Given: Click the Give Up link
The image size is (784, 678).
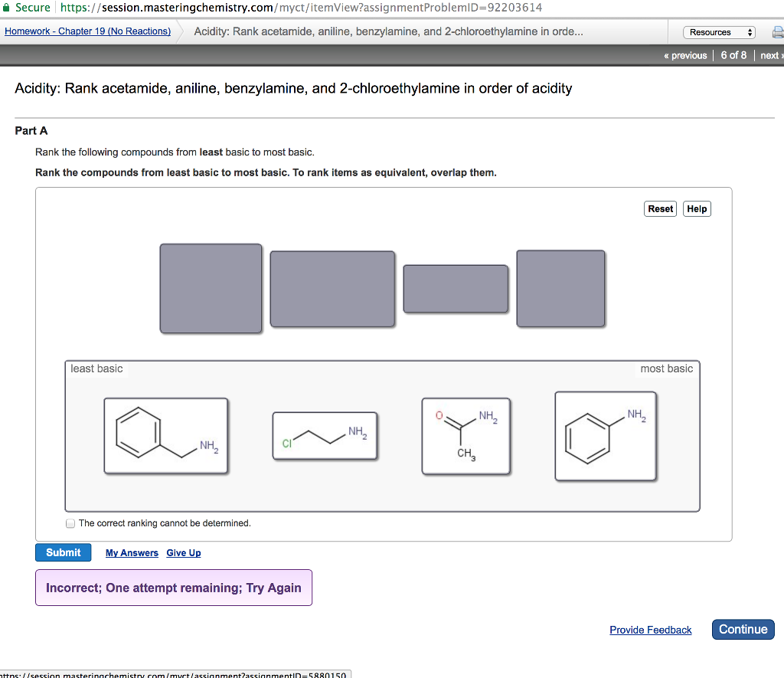Looking at the screenshot, I should 183,552.
